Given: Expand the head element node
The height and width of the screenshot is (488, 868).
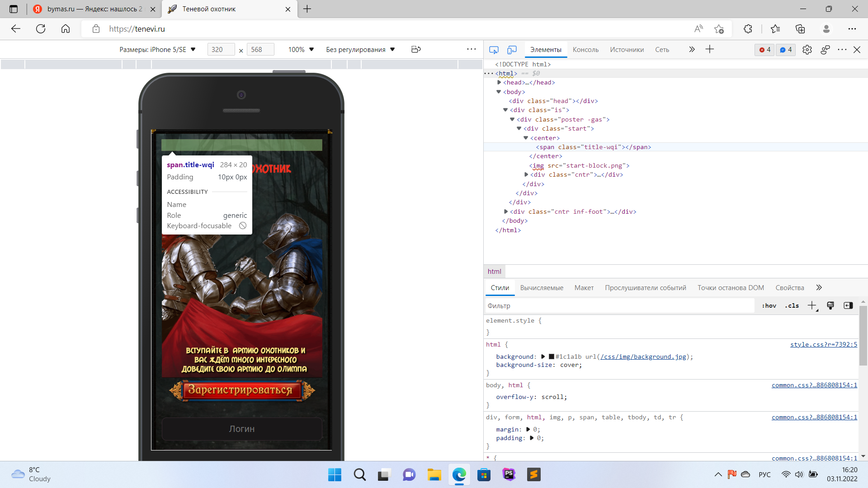Looking at the screenshot, I should click(x=499, y=82).
